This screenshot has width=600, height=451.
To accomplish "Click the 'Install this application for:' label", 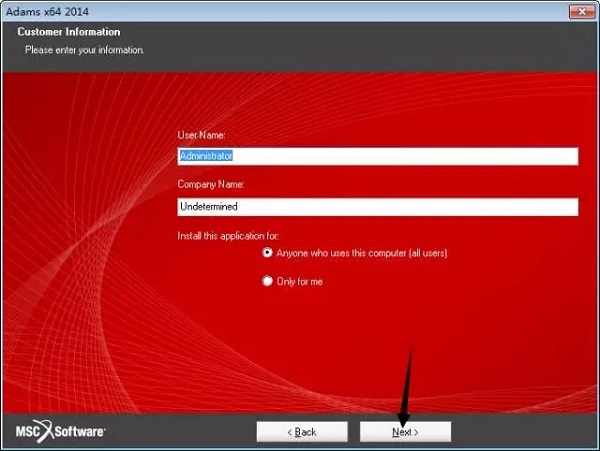I will pos(228,236).
